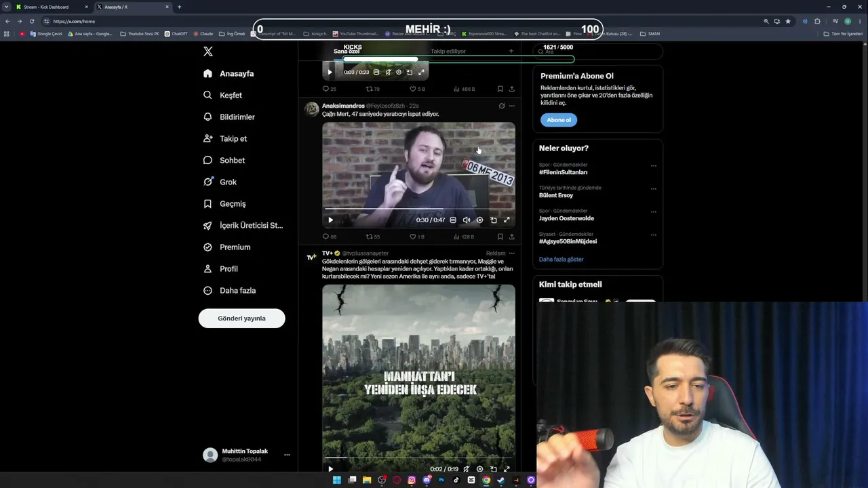Bookmark the top tweet with 486 B views
This screenshot has width=868, height=488.
500,89
